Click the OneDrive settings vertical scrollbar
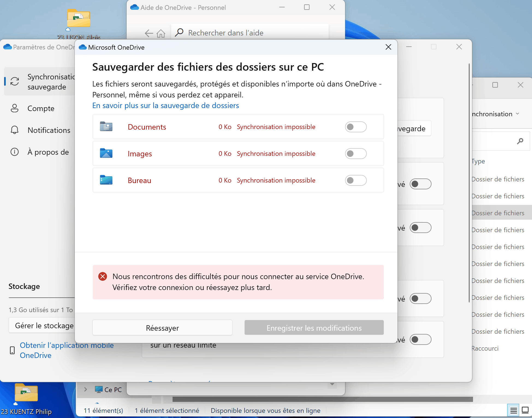The height and width of the screenshot is (418, 532). (x=469, y=183)
